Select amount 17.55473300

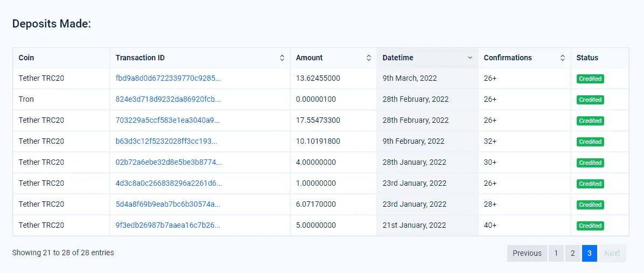tap(318, 120)
